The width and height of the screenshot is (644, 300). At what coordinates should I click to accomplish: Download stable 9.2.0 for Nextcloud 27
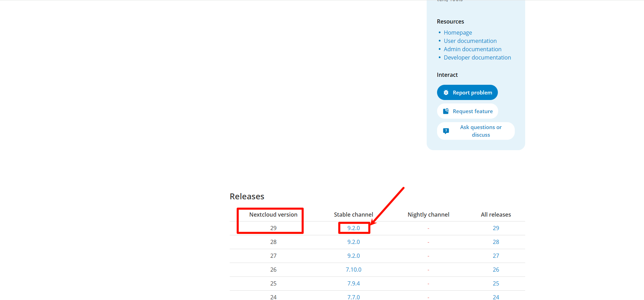tap(353, 256)
